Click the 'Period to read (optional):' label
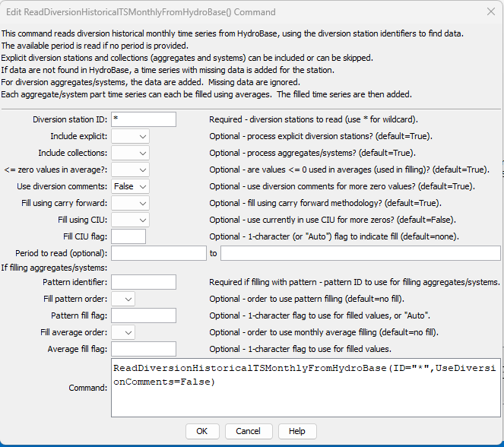 tap(62, 253)
